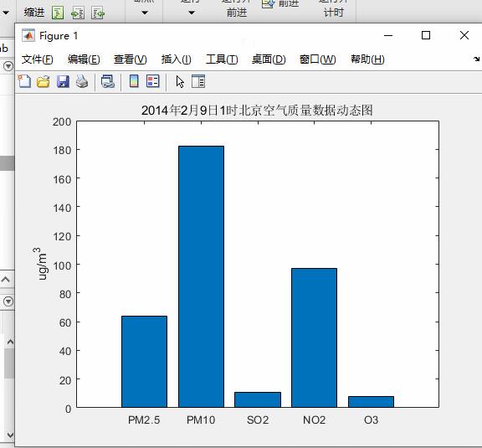Open the 插入(I) menu

pyautogui.click(x=176, y=59)
